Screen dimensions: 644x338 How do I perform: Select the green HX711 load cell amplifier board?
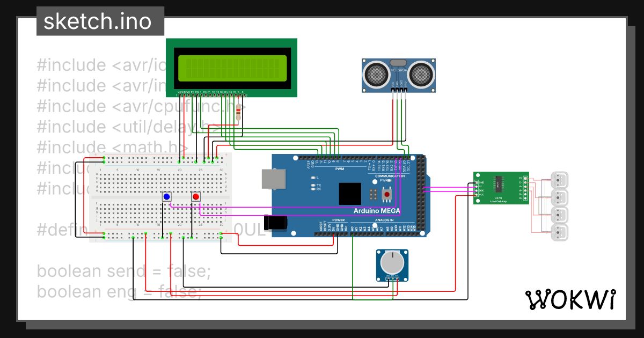click(502, 188)
